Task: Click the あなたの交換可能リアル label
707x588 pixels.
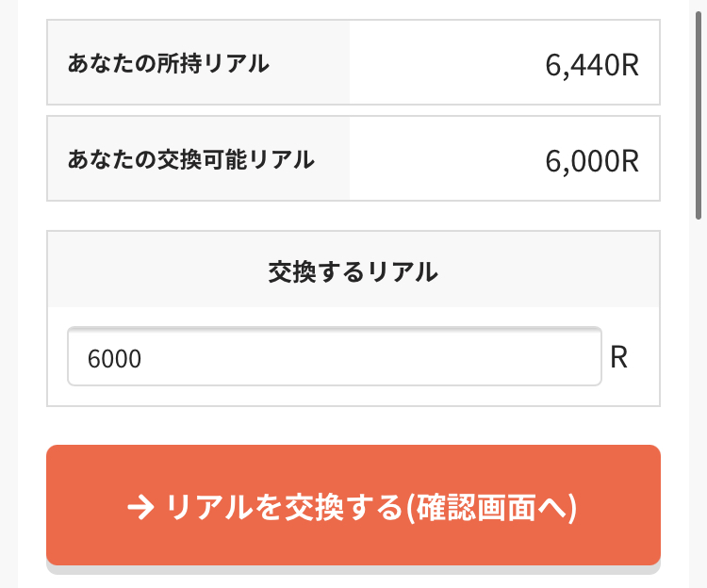Action: [190, 159]
